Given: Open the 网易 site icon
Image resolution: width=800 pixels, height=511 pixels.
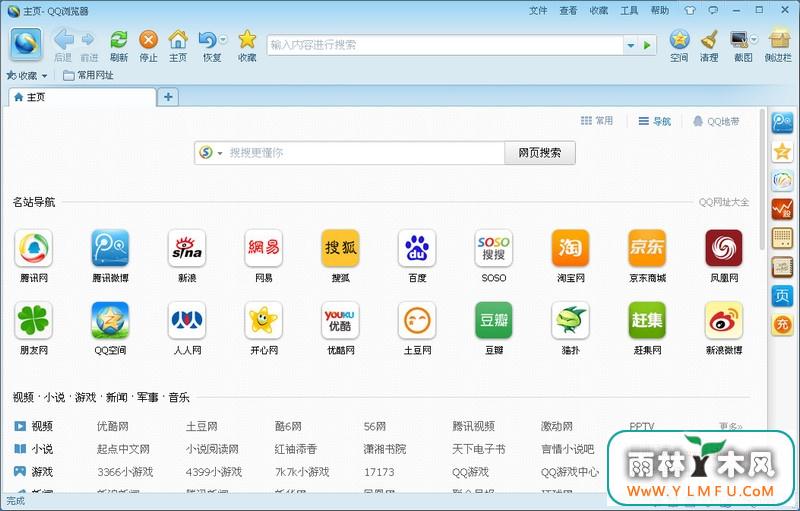Looking at the screenshot, I should pos(264,248).
